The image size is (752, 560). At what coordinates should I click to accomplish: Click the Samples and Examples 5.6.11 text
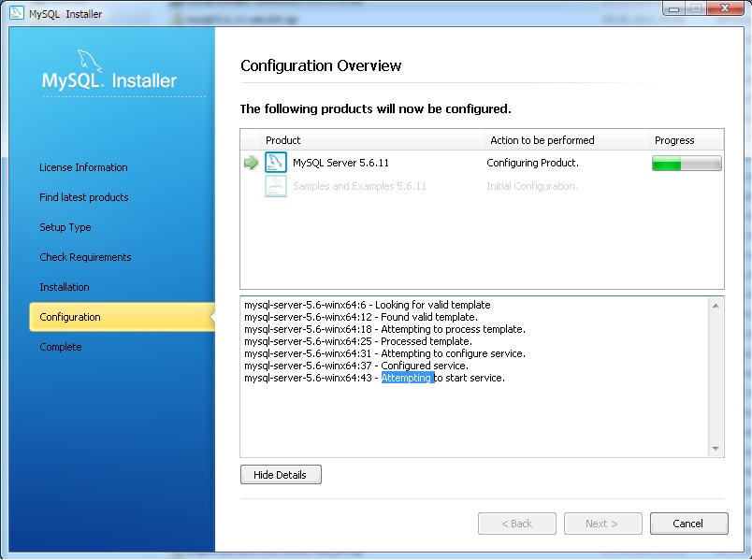[x=360, y=186]
